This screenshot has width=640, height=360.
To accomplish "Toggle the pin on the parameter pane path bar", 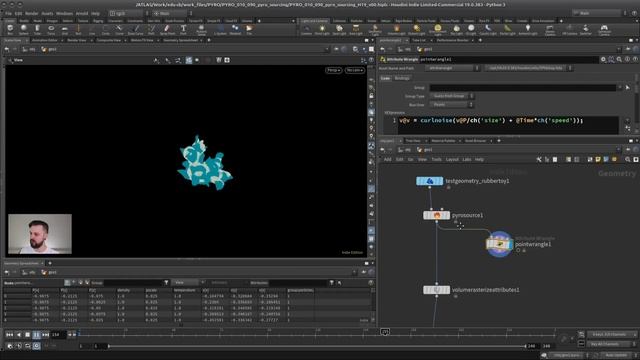I will click(x=628, y=49).
